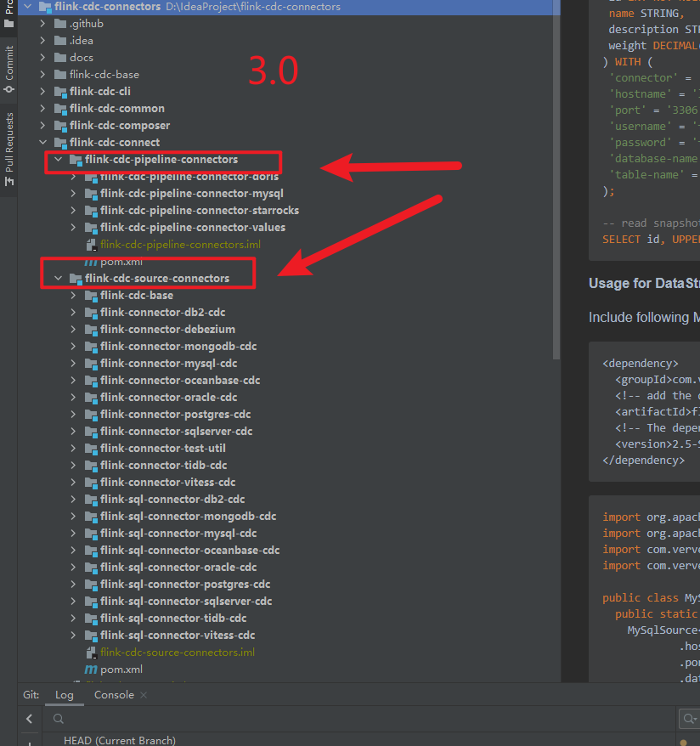Click the flink-cdc-source-connectors.iml file icon
The image size is (700, 746).
click(x=91, y=653)
